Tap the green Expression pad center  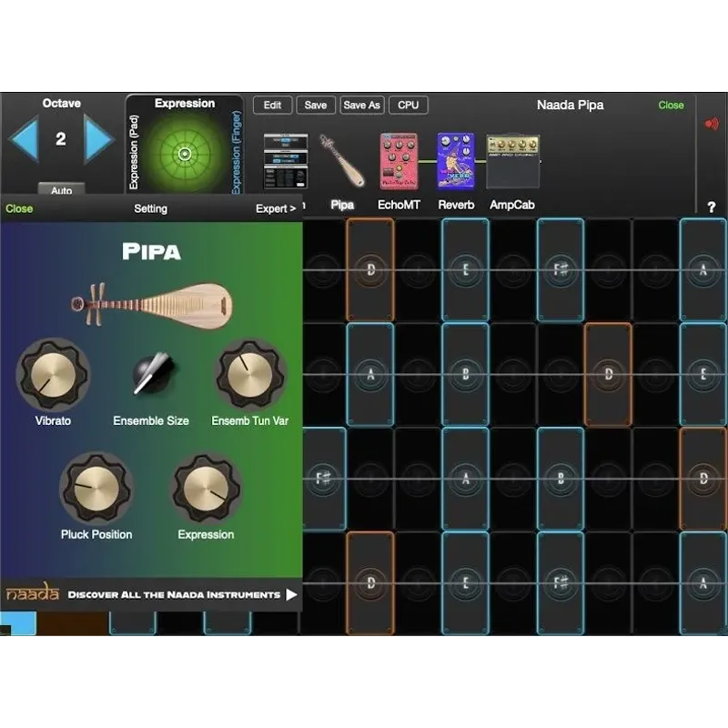click(185, 154)
